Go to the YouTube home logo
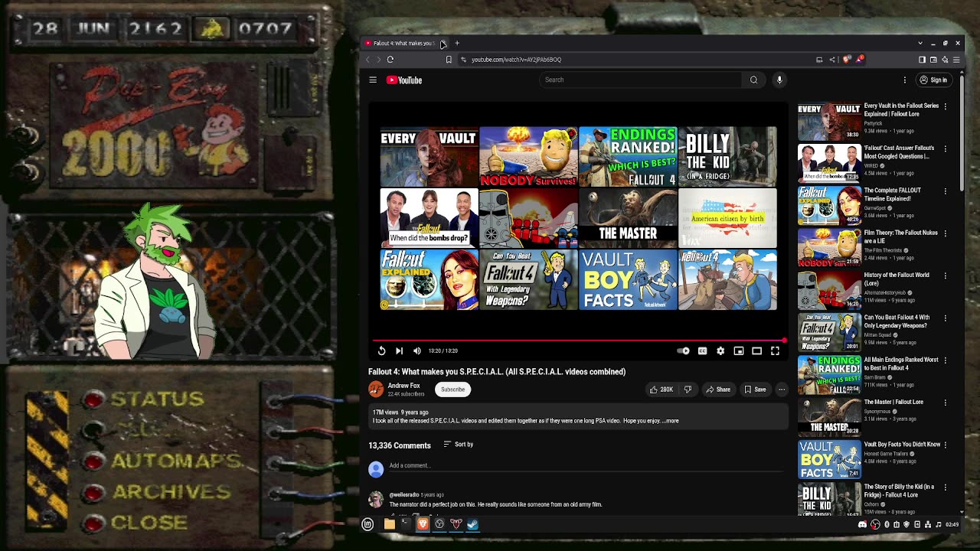This screenshot has width=980, height=551. tap(404, 80)
